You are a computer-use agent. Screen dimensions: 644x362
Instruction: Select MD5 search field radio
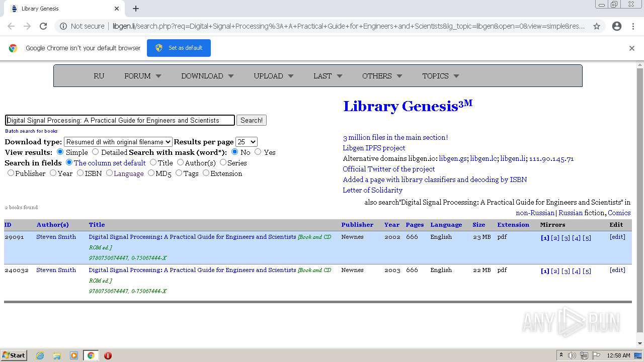[x=151, y=173]
